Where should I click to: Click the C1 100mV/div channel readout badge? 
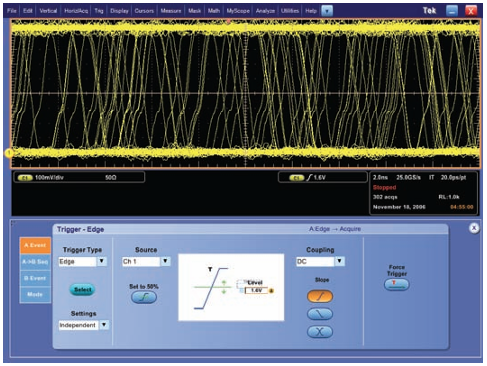(25, 178)
